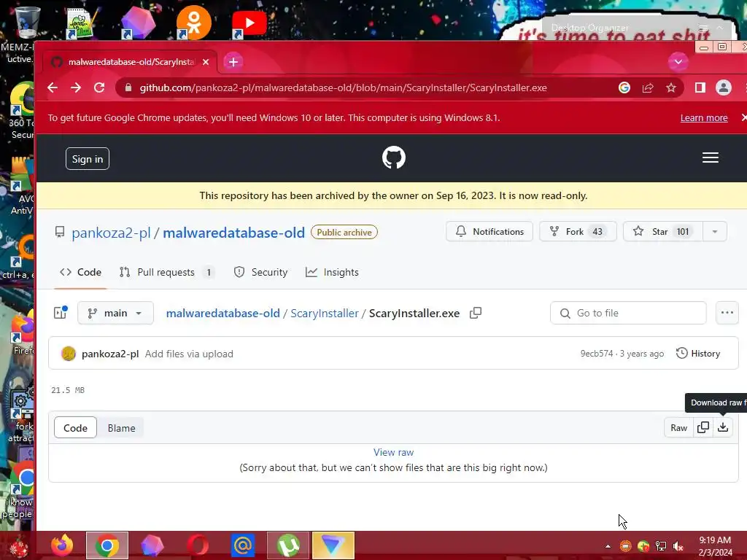Open the Odnoklassniki desktop shortcut
747x560 pixels.
[193, 23]
